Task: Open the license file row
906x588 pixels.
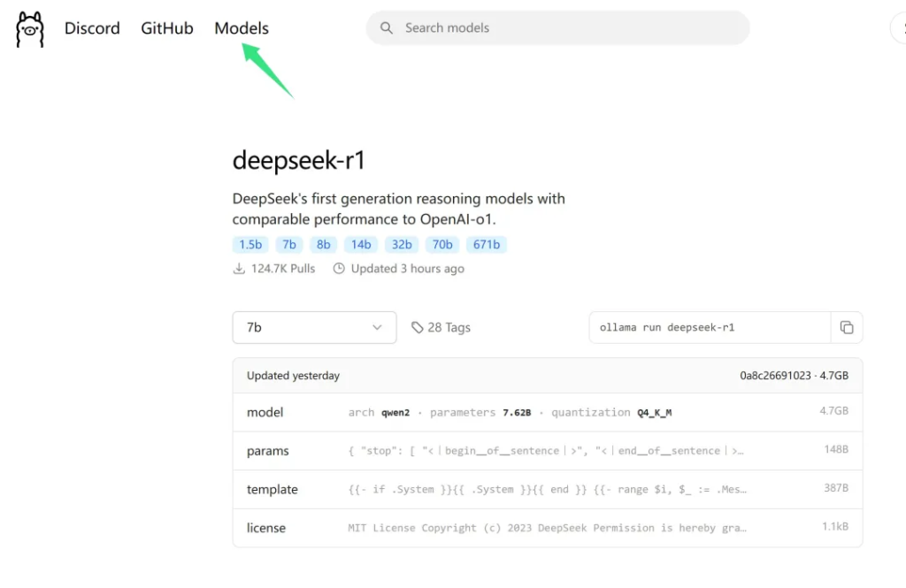Action: 547,528
